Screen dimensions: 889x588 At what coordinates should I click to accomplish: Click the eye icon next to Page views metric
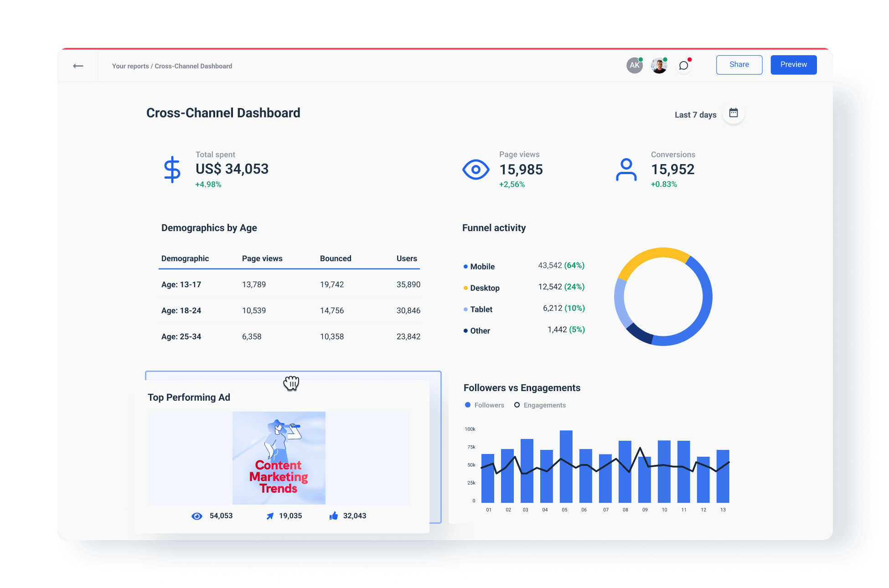476,169
